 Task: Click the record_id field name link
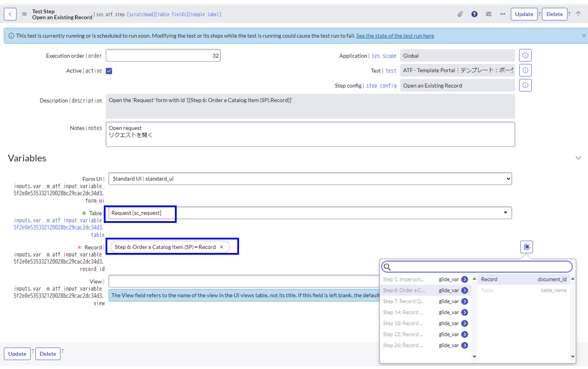pos(92,269)
